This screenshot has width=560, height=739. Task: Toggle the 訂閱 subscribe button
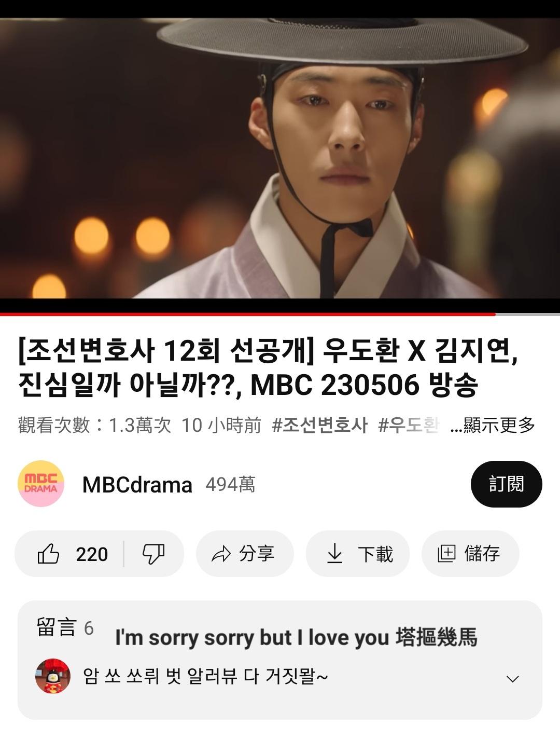point(506,484)
